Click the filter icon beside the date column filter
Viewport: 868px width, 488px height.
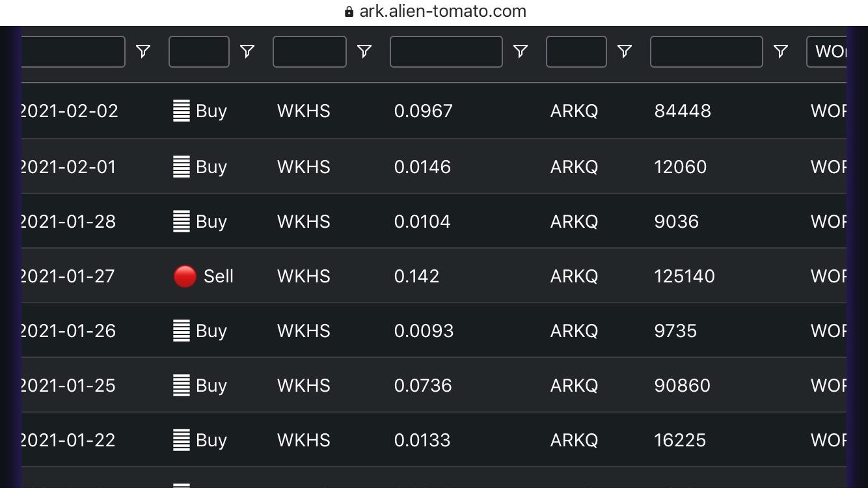pyautogui.click(x=143, y=51)
